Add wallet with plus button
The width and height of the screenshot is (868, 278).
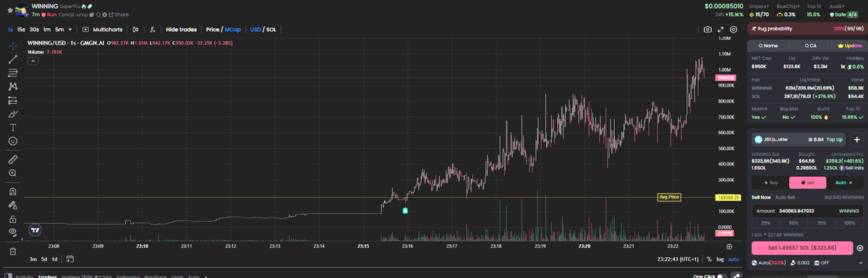857,139
